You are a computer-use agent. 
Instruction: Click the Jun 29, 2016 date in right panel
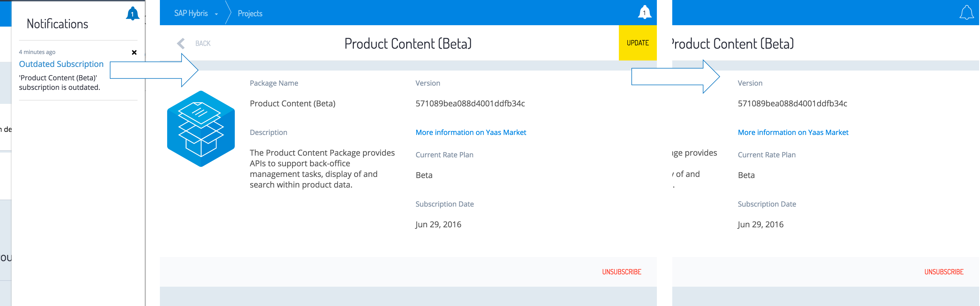click(x=761, y=225)
